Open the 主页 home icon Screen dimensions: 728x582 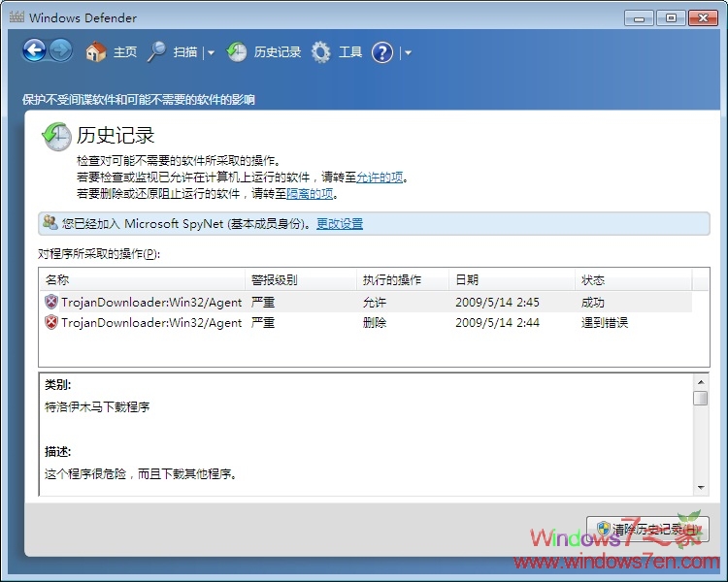[96, 52]
